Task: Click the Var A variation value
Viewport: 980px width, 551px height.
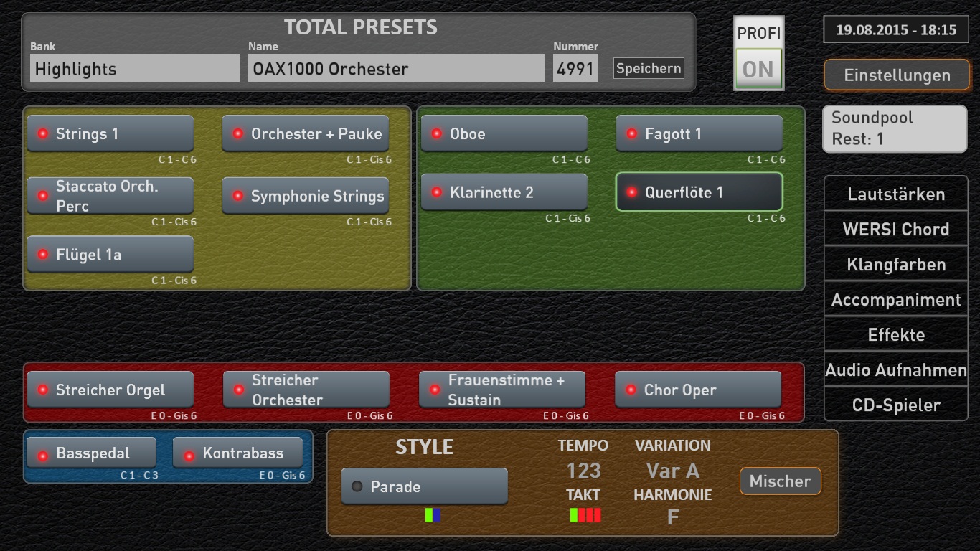Action: click(672, 471)
